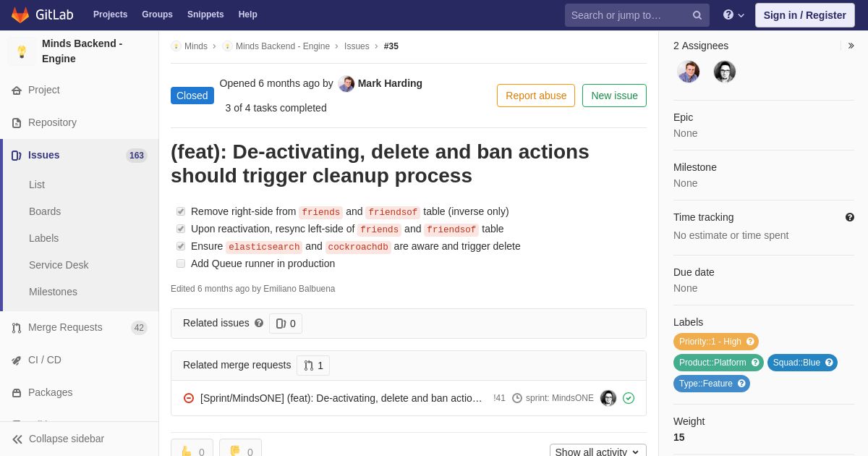
Task: Click the Collapse sidebar double-chevron icon
Action: click(17, 439)
